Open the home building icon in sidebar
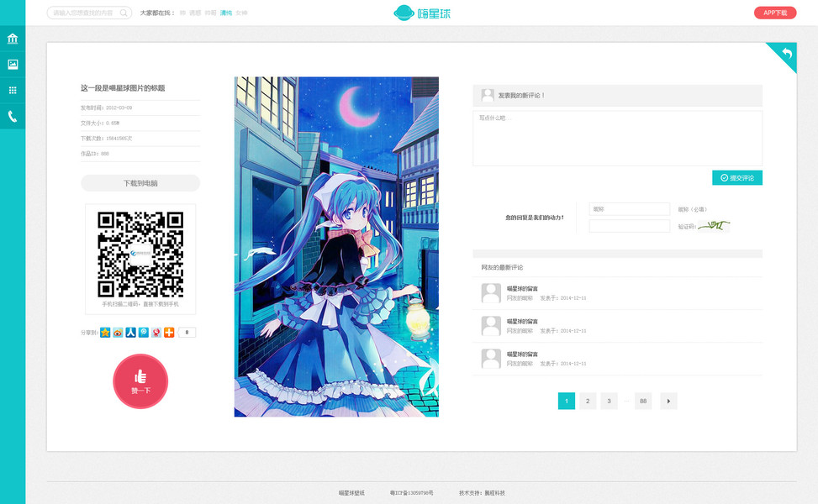This screenshot has width=818, height=504. 13,39
